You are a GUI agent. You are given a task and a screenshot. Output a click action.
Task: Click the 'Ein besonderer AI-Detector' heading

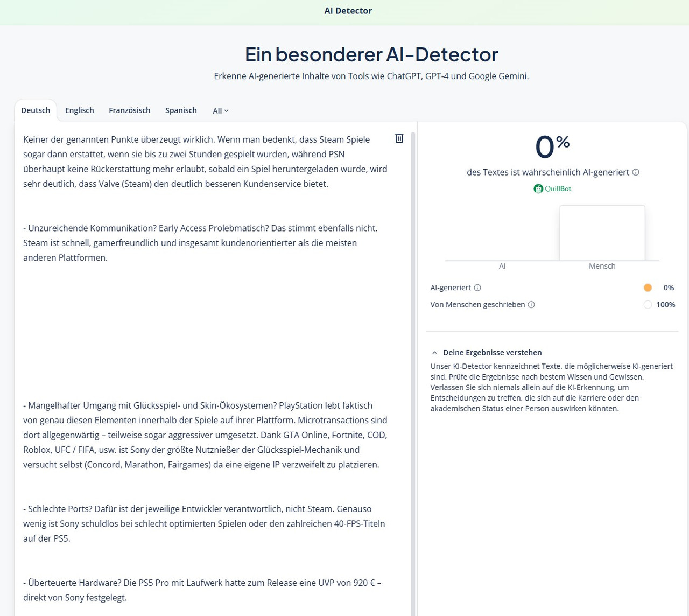point(371,54)
